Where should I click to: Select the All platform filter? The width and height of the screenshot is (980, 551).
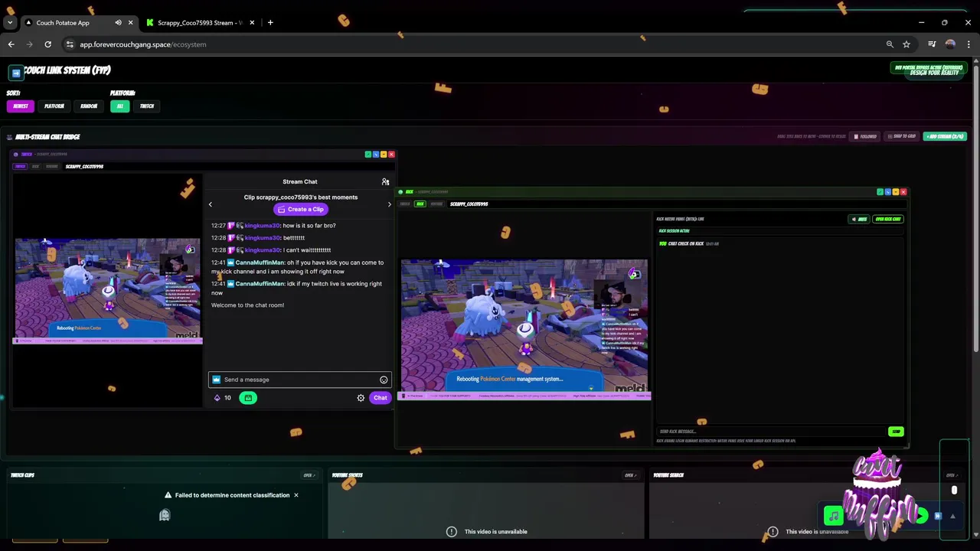pos(119,106)
